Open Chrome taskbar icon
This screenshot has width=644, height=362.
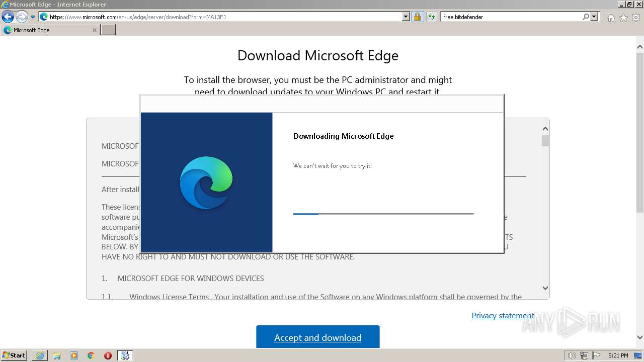[91, 355]
